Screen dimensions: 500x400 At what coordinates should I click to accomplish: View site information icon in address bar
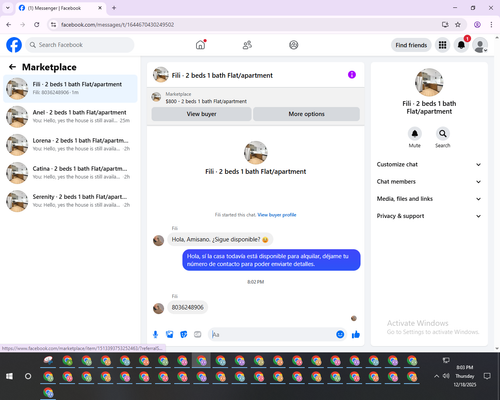53,25
